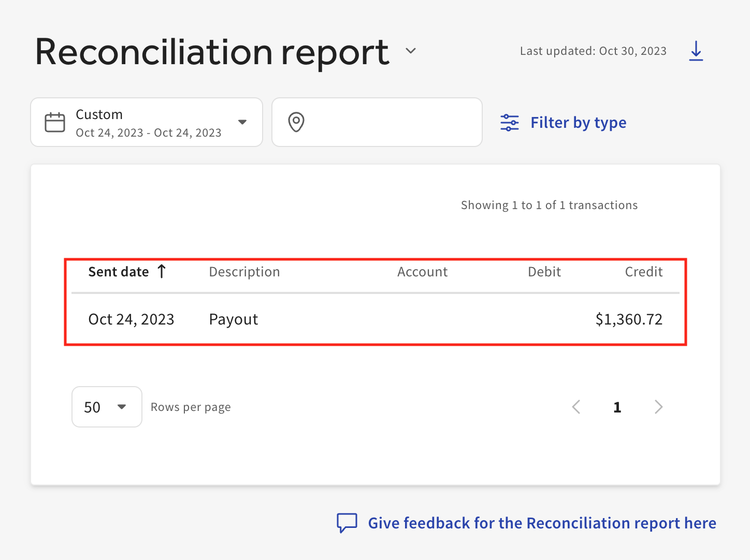Click the Debit column header

coord(544,271)
